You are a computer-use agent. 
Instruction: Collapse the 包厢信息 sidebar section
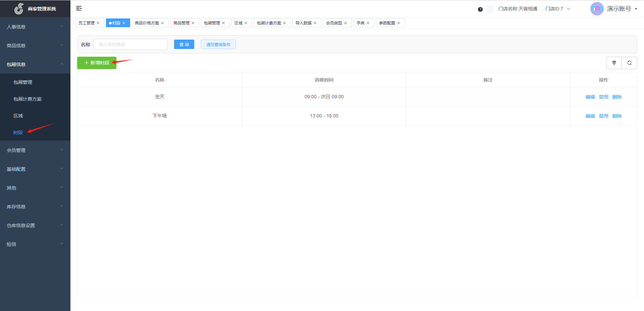(x=35, y=64)
